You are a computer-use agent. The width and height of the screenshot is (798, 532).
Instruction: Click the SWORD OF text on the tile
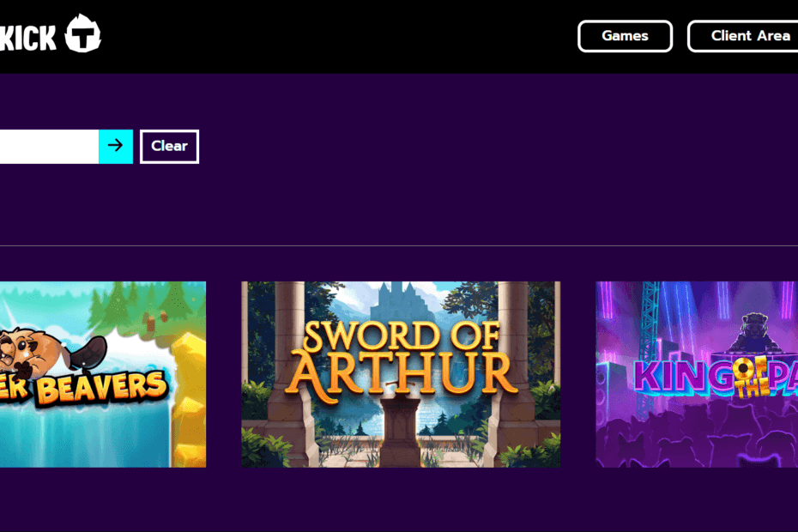pos(401,336)
